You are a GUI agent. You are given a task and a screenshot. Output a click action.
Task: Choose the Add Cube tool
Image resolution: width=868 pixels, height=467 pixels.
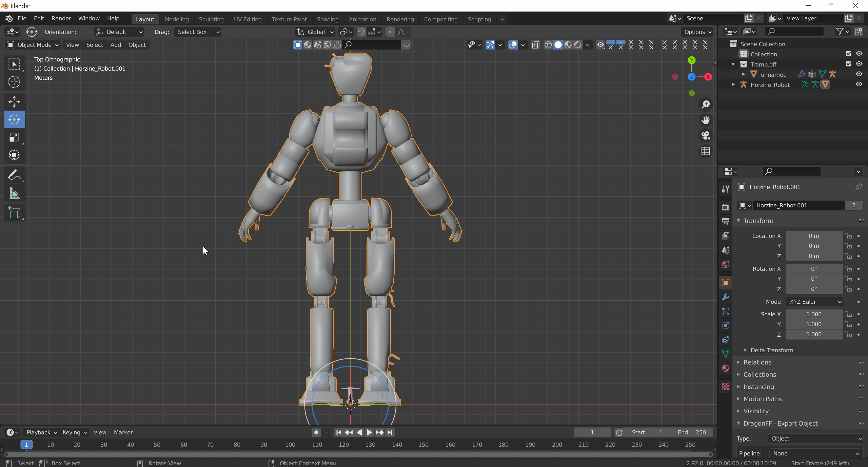coord(14,213)
